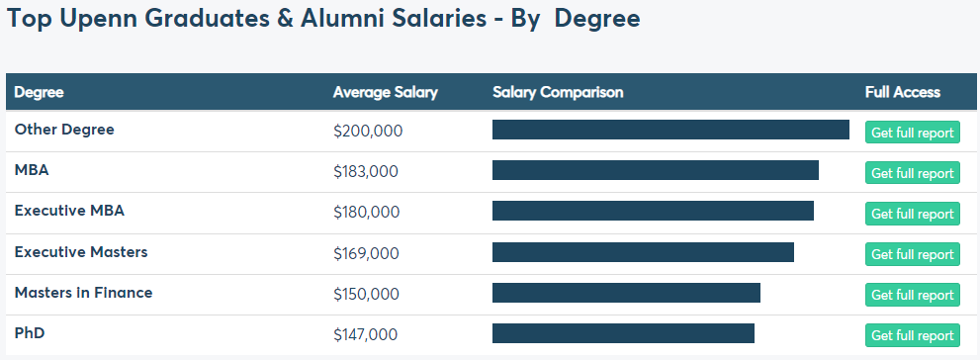Image resolution: width=980 pixels, height=360 pixels.
Task: Click the Degree column header
Action: point(39,93)
